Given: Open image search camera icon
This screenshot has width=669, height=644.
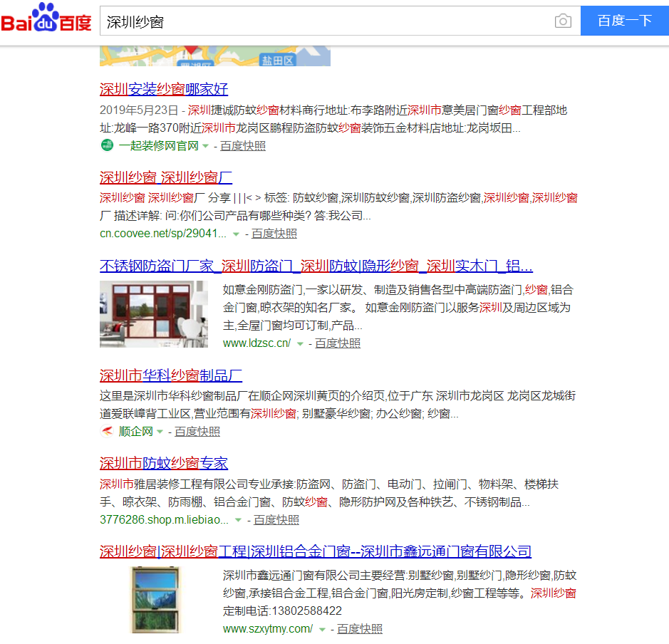Looking at the screenshot, I should click(563, 21).
